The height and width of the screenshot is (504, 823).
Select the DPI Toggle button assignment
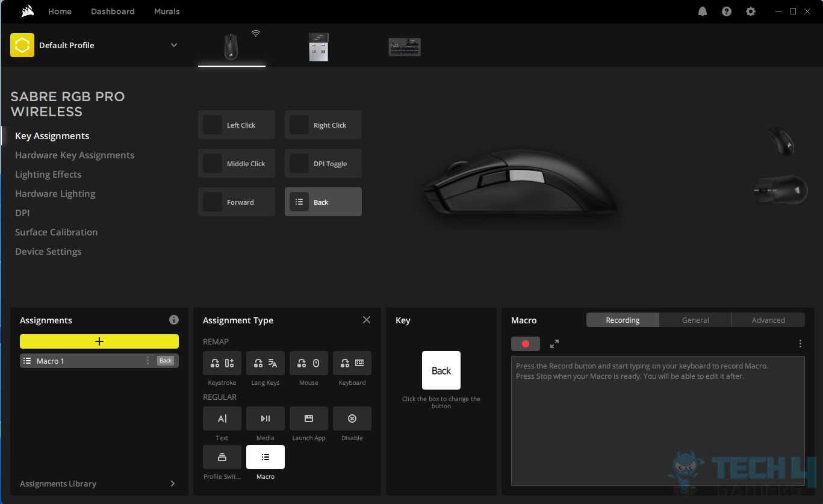(323, 163)
